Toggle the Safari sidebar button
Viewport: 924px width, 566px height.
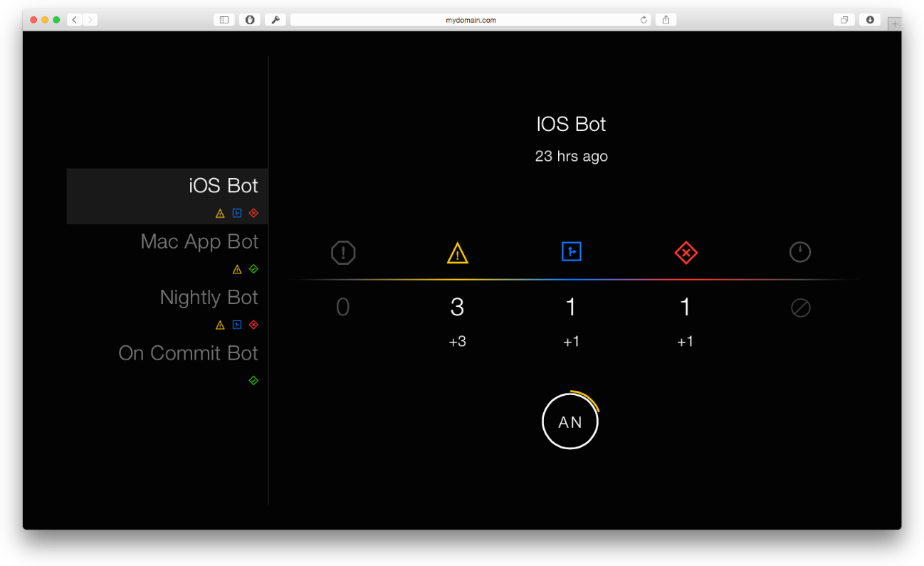point(224,20)
